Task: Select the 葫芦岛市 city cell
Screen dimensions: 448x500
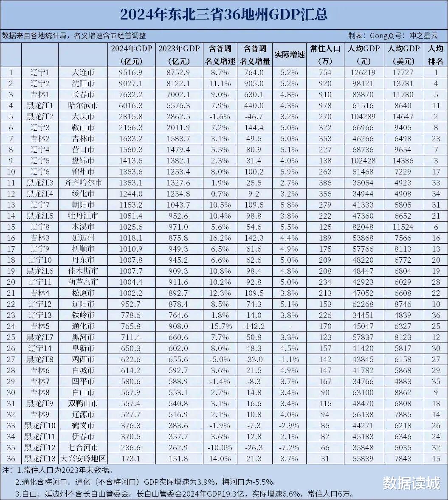Action: [x=83, y=282]
